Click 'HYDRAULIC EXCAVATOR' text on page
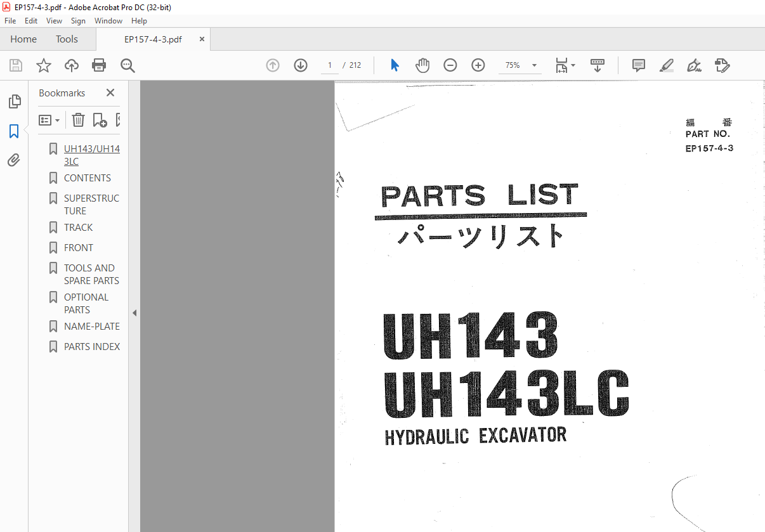Screen dimensions: 765x532 tap(476, 436)
